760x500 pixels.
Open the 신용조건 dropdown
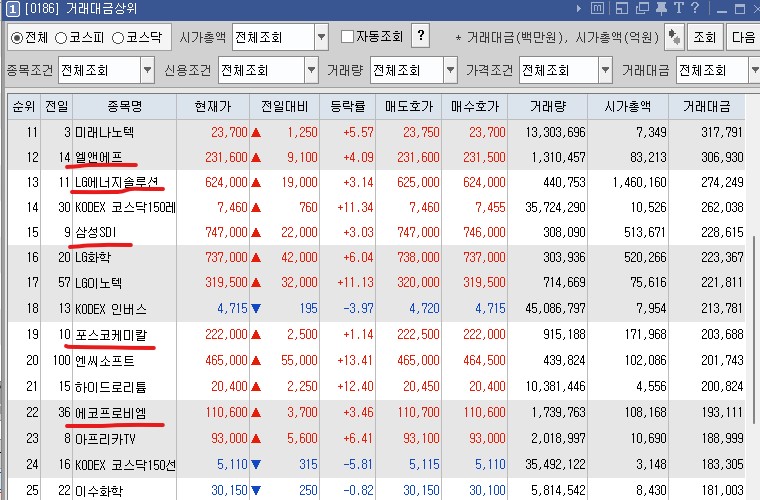(311, 71)
